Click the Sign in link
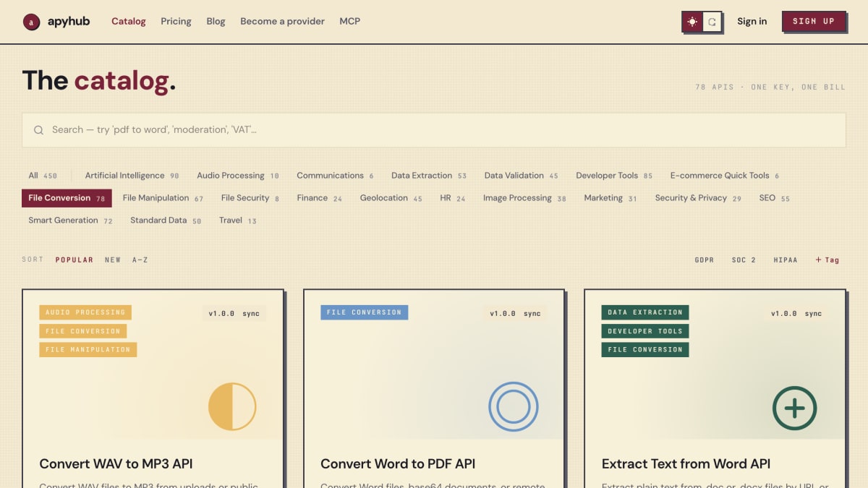 pos(752,22)
